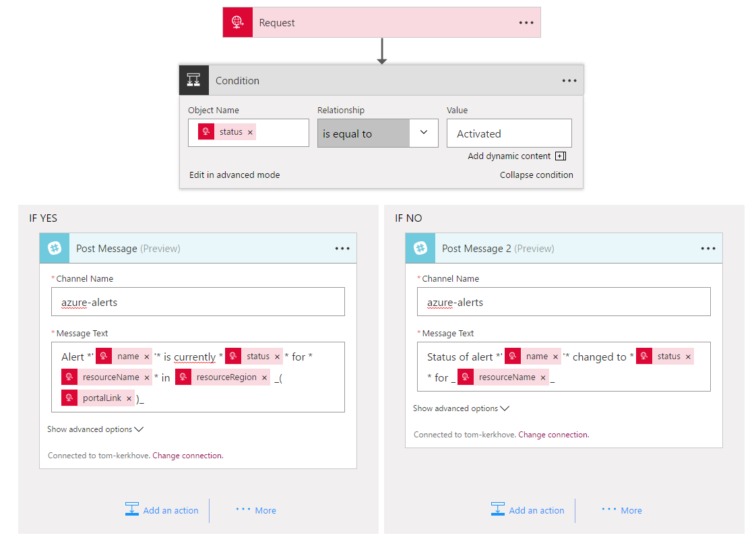Expand Show advanced options under Post Message
This screenshot has height=554, width=756.
pos(96,429)
